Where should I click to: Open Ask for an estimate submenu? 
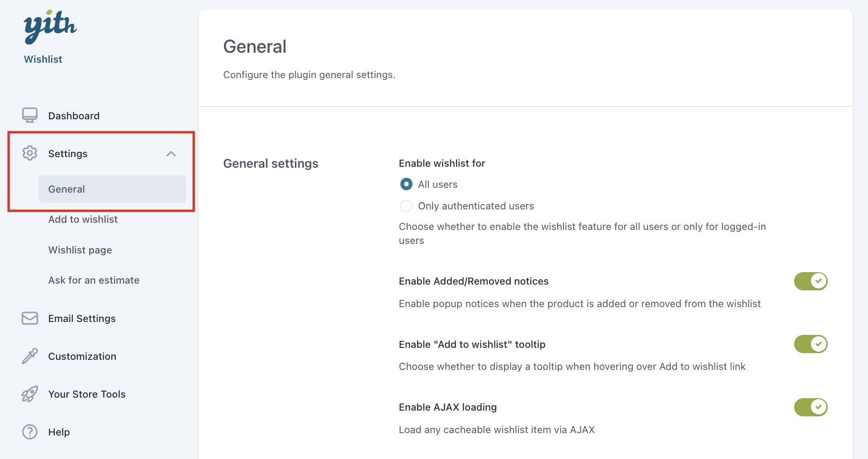click(x=94, y=280)
